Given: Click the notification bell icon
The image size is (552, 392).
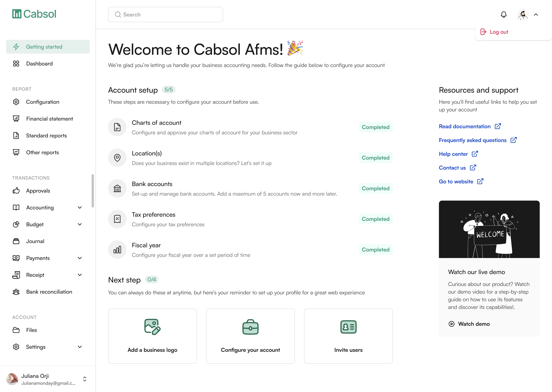Looking at the screenshot, I should [x=504, y=15].
